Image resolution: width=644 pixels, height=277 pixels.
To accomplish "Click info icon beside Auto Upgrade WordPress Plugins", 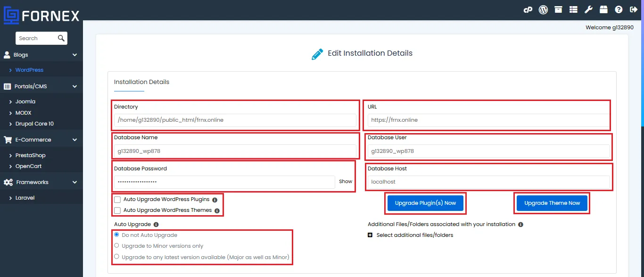I will click(x=215, y=200).
